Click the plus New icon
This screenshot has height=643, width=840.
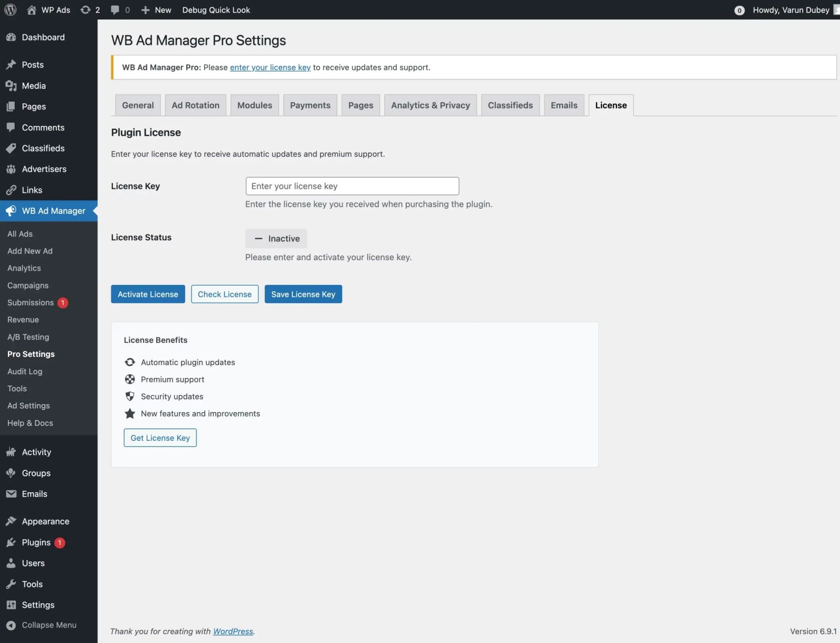coord(145,10)
